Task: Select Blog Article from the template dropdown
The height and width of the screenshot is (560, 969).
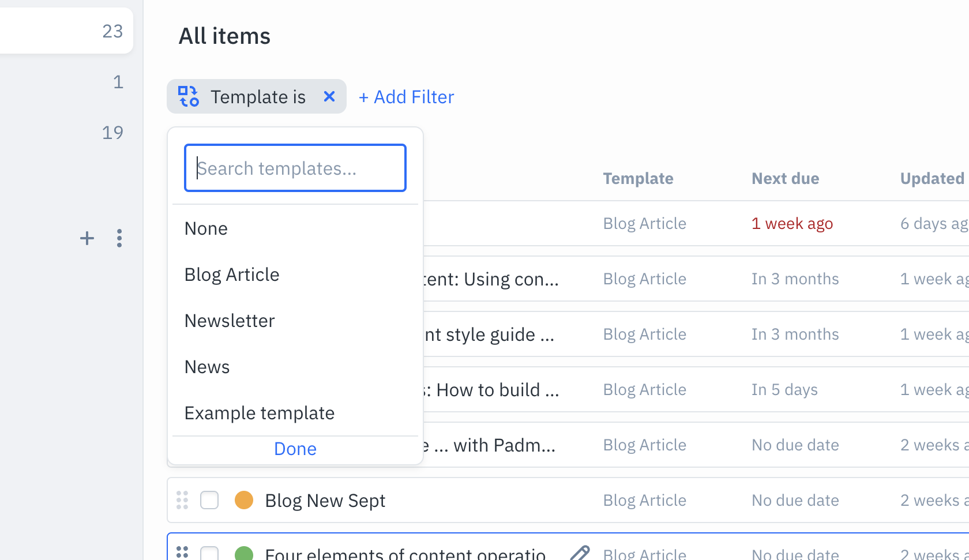Action: (231, 274)
